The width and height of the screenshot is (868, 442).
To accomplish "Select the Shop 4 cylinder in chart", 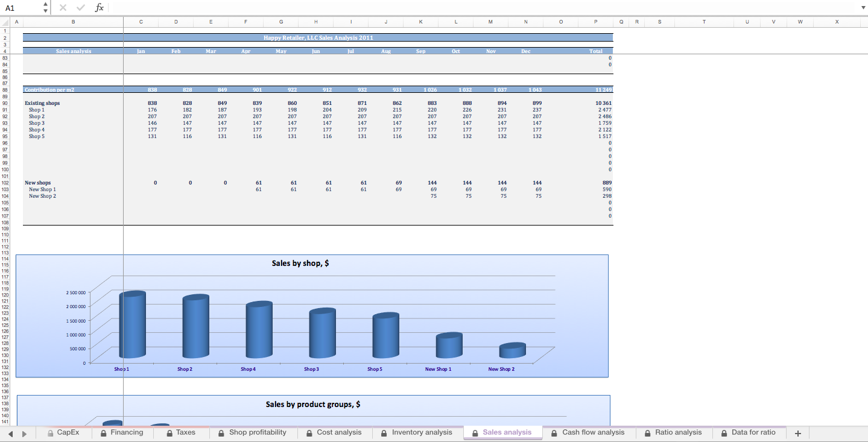I will point(259,329).
